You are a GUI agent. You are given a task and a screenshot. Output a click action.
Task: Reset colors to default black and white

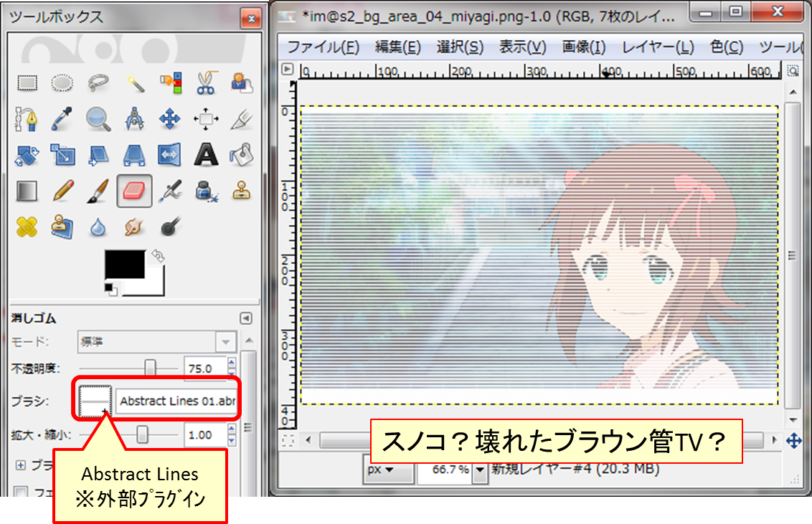110,289
